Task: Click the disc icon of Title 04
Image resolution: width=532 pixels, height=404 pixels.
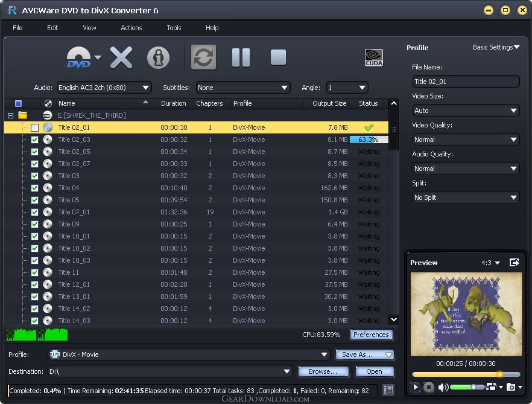Action: coord(48,188)
